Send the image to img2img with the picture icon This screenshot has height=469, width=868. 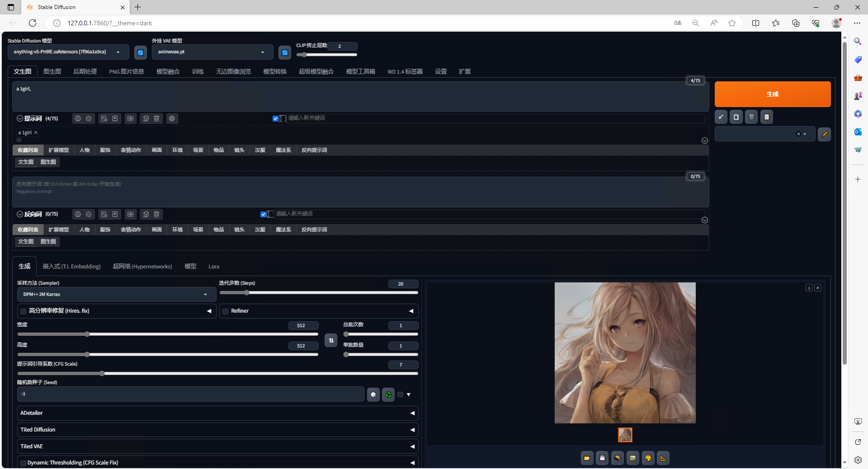click(x=633, y=458)
